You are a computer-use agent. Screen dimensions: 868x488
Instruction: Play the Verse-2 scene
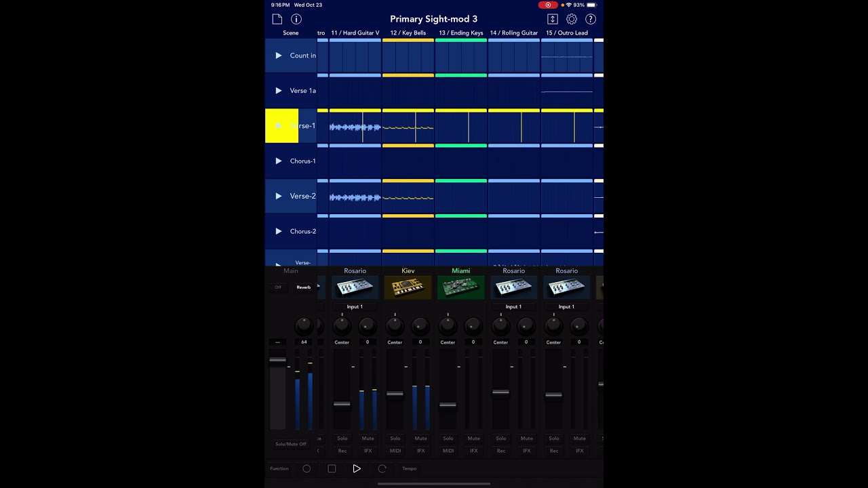278,197
